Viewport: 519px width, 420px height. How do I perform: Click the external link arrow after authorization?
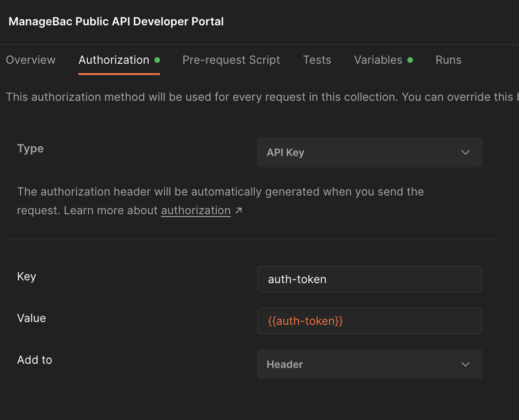click(x=239, y=210)
